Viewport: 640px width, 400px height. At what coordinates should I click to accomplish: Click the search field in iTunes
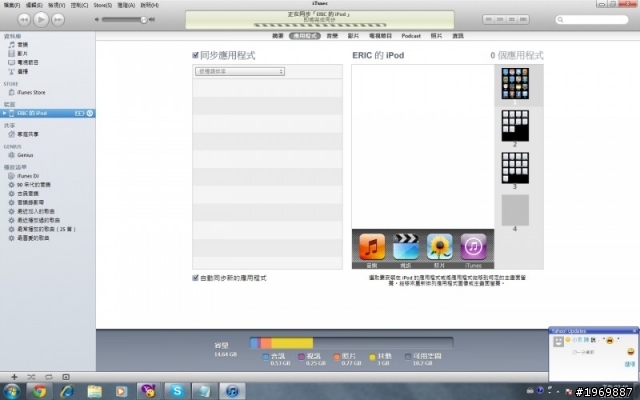pos(592,19)
